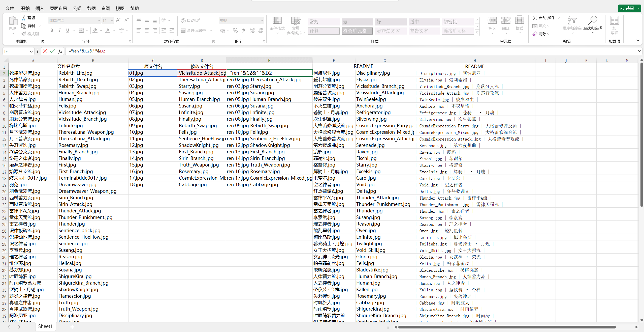Apply the 超链接 cell style
This screenshot has width=644, height=332.
coord(458,22)
